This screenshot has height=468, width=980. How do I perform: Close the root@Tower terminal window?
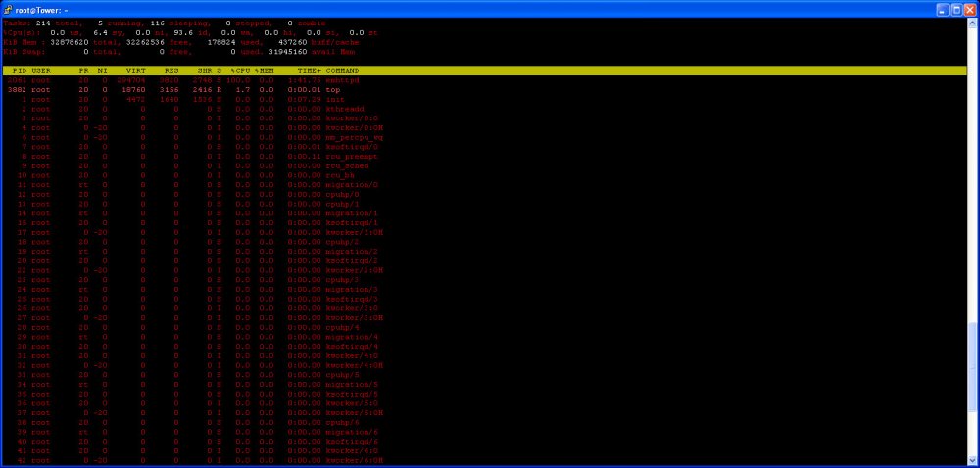click(969, 10)
